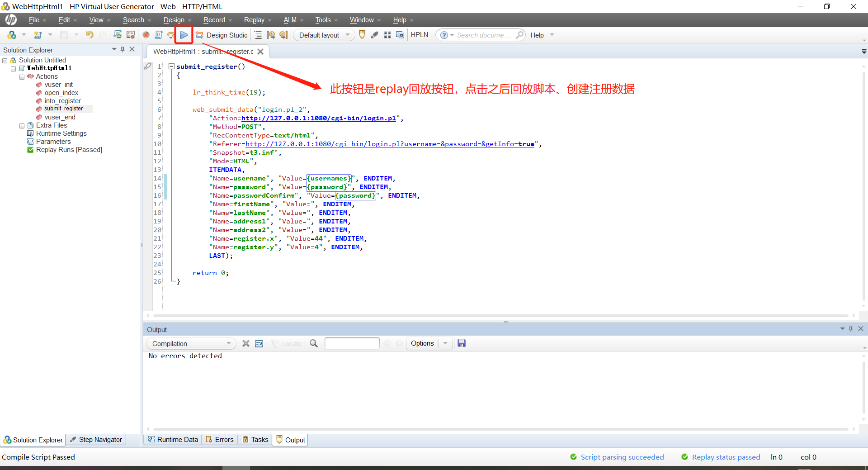Viewport: 868px width, 470px height.
Task: Auto-hide the Output panel via the pin
Action: tap(851, 329)
